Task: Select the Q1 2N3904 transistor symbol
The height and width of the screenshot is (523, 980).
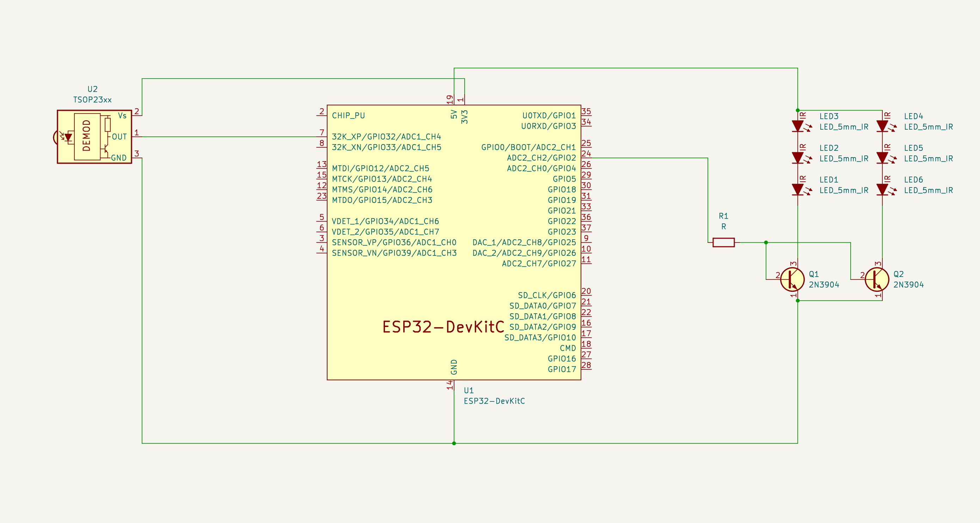Action: point(792,279)
